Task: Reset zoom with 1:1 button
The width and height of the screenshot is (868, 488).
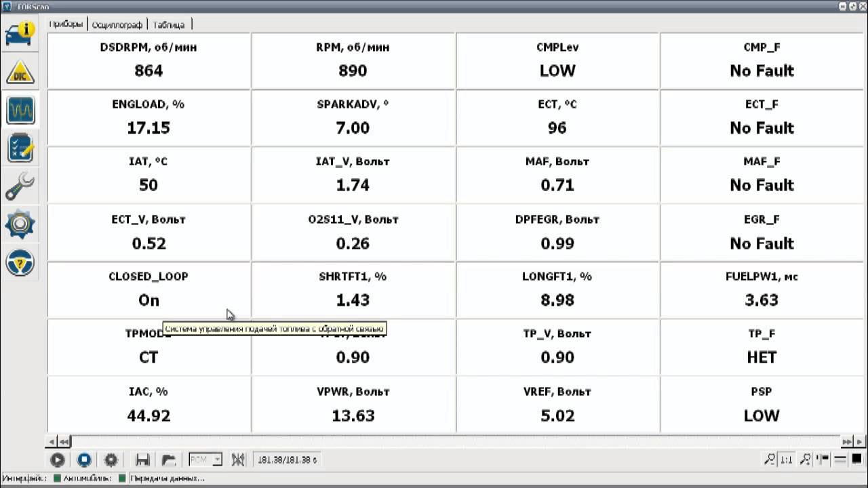Action: [787, 460]
